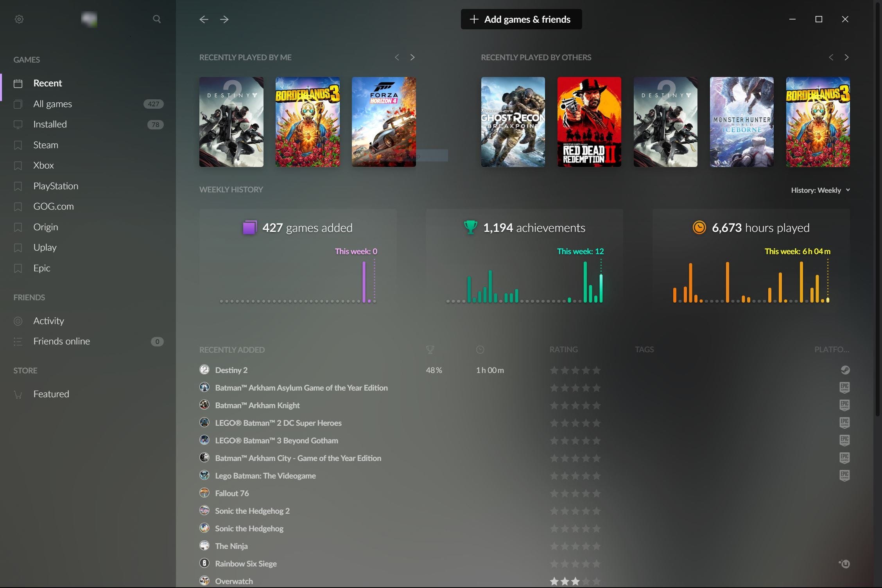Click Epic icon for Lego Batman: The Videogame
The image size is (882, 588).
844,475
